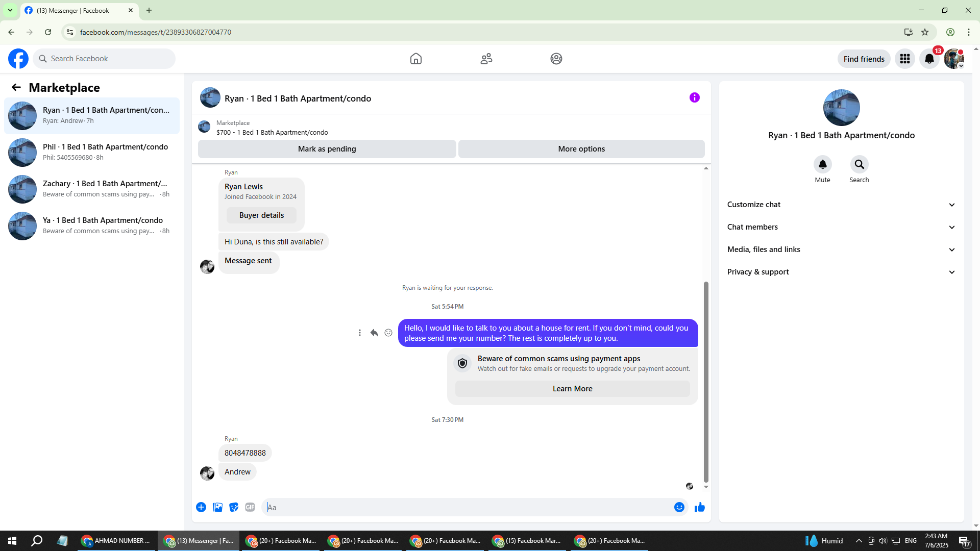Expand Privacy & support section
This screenshot has width=980, height=551.
tap(841, 272)
